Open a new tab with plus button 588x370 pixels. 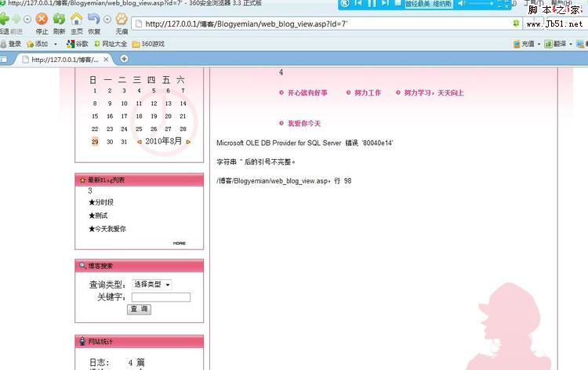[124, 59]
